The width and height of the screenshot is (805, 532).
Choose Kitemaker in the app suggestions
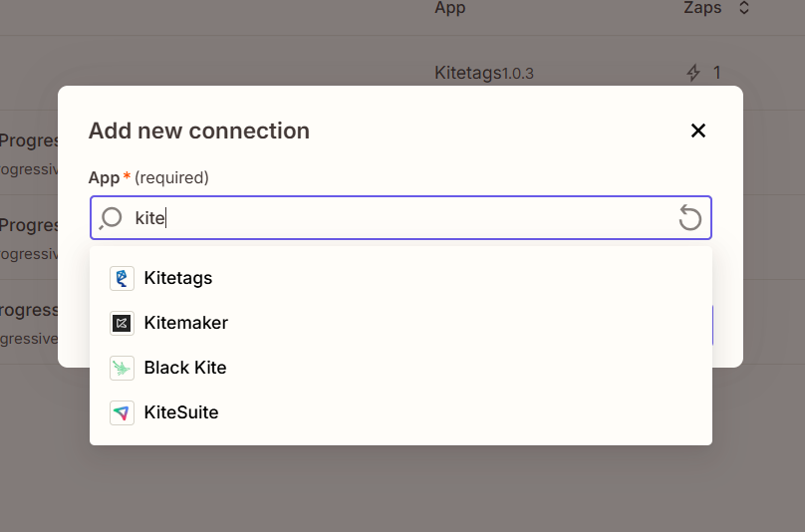[186, 323]
